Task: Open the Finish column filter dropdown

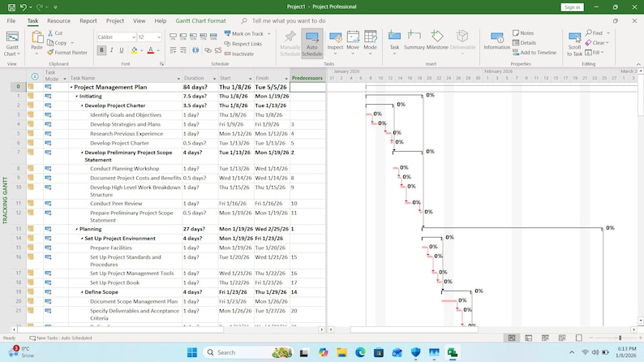Action: click(x=286, y=79)
